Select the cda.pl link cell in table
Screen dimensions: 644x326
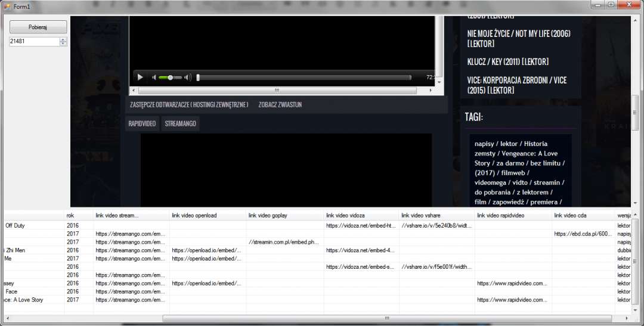point(583,234)
